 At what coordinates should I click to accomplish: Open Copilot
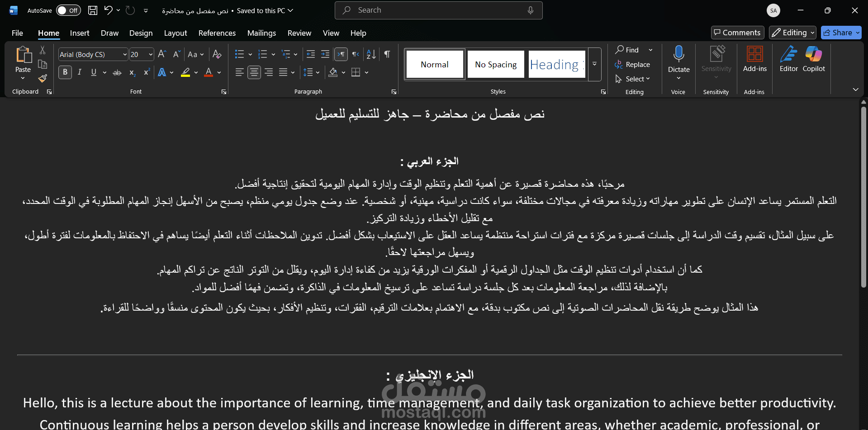[814, 59]
